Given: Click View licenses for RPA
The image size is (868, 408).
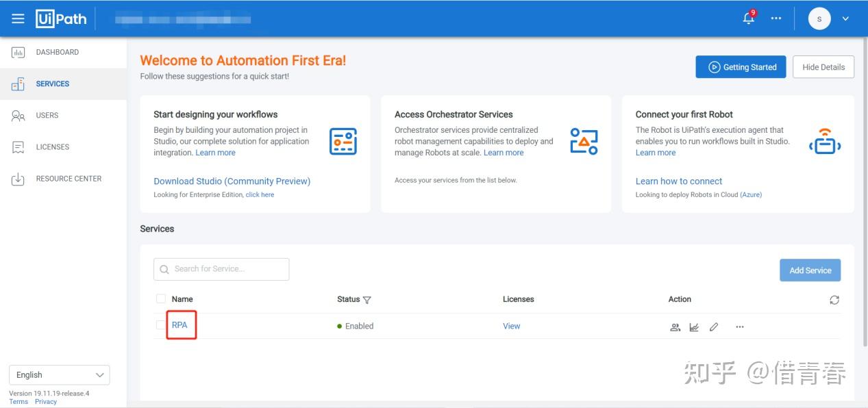Looking at the screenshot, I should coord(512,326).
